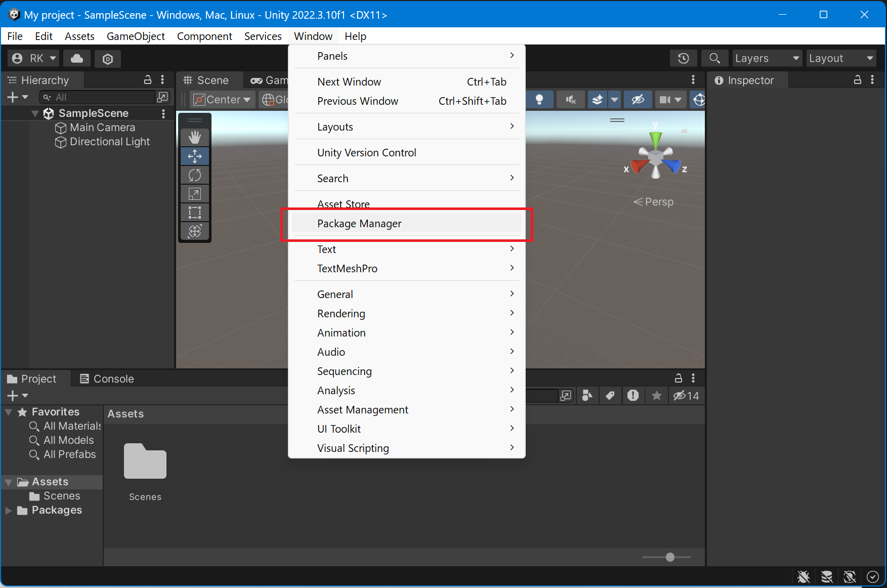
Task: Toggle the scene visibility eye icon
Action: [x=638, y=99]
